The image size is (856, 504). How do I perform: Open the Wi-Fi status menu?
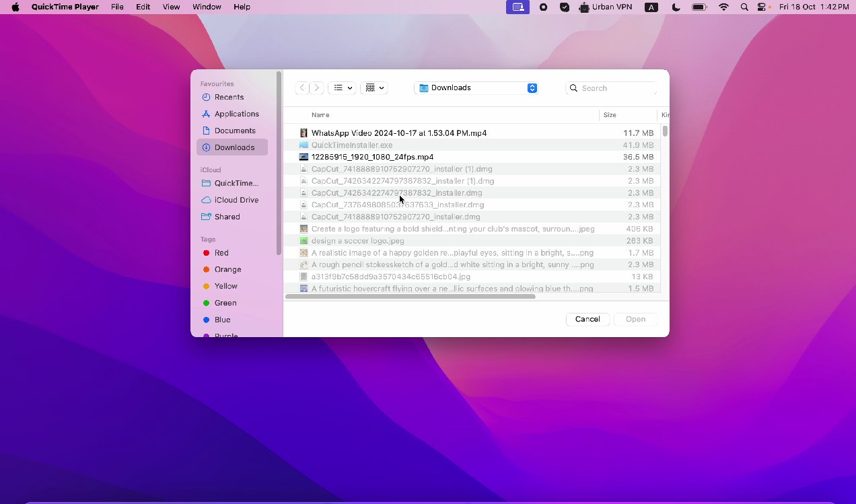click(x=724, y=7)
